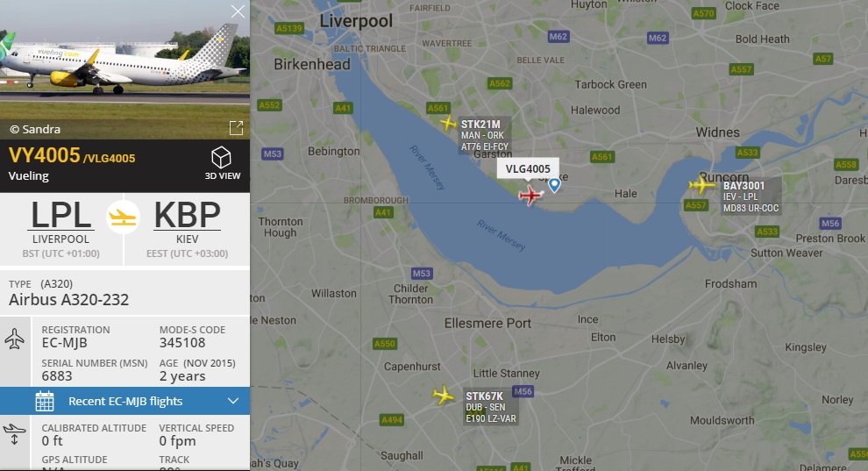
Task: Click the blue airport pin marker
Action: point(554,185)
